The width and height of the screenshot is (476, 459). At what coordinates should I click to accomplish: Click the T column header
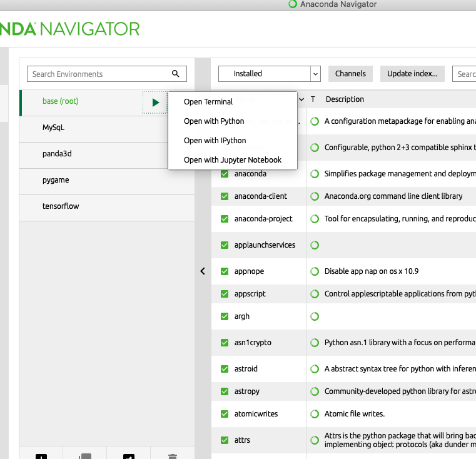click(313, 99)
